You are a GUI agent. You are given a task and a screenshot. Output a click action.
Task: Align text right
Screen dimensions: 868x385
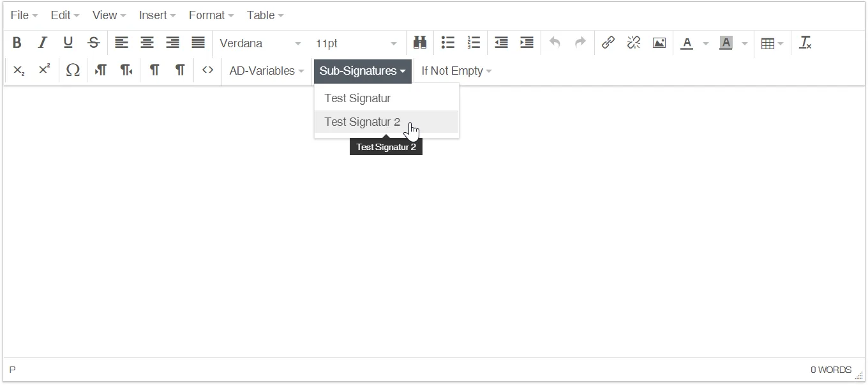(x=172, y=43)
